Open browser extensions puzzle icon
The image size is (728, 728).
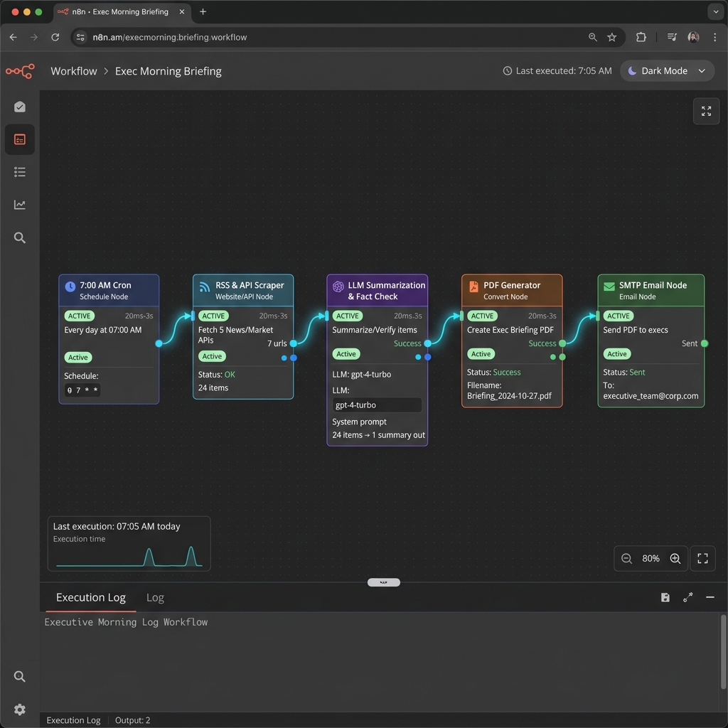click(641, 37)
